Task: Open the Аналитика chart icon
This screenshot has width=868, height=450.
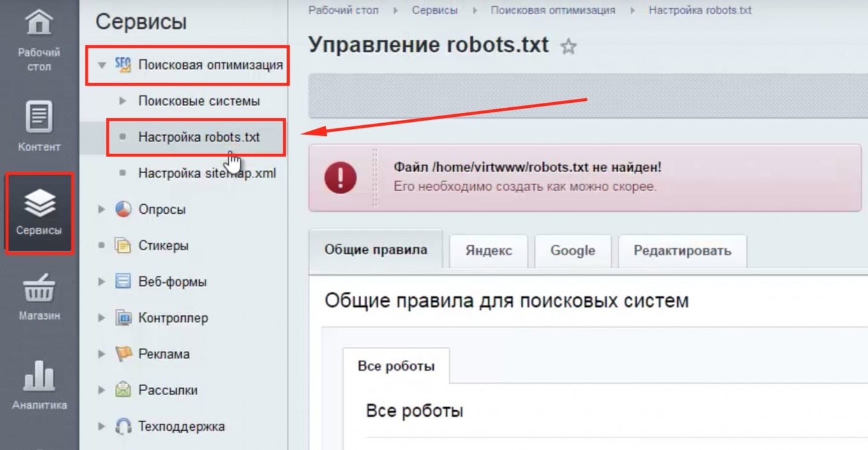Action: (x=39, y=375)
